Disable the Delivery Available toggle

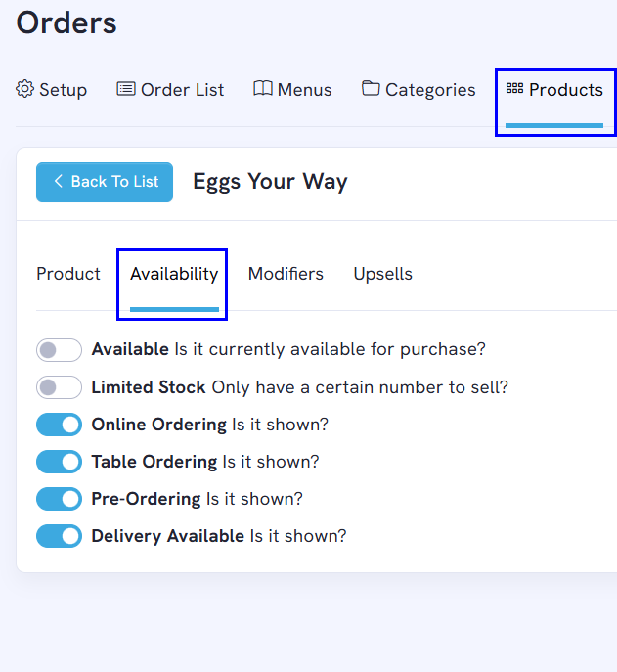tap(59, 536)
